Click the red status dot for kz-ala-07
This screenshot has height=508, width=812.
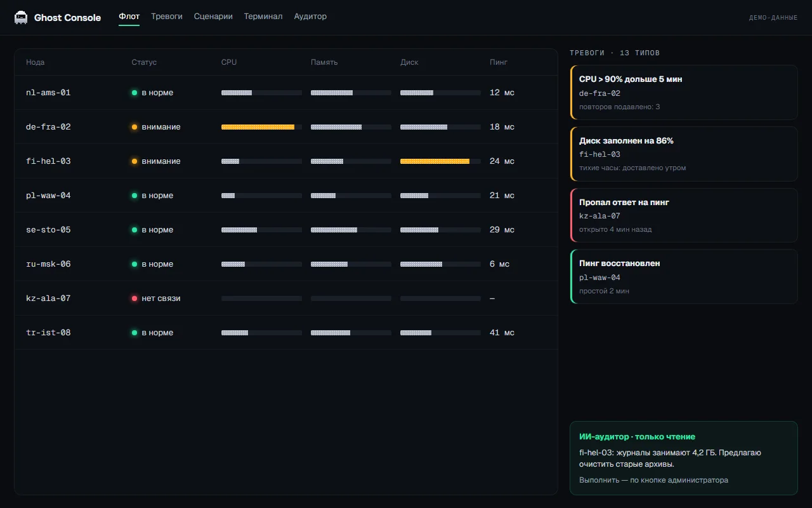[x=134, y=298]
